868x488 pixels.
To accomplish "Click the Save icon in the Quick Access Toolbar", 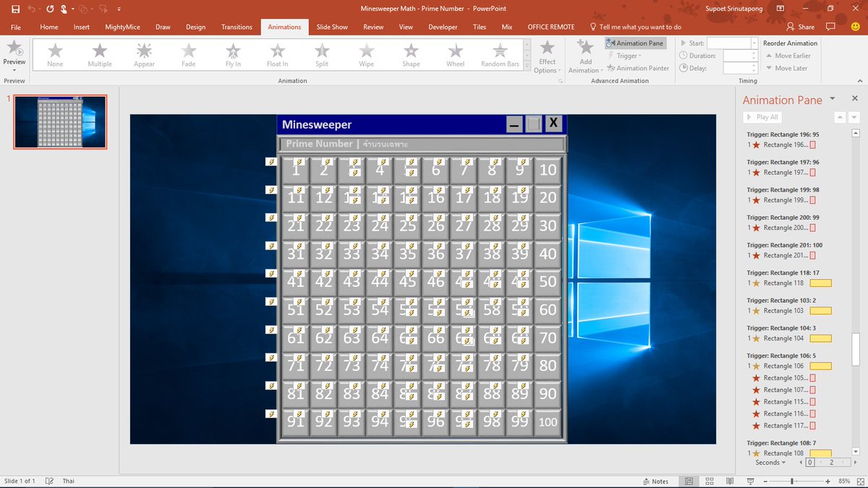I will pos(15,9).
